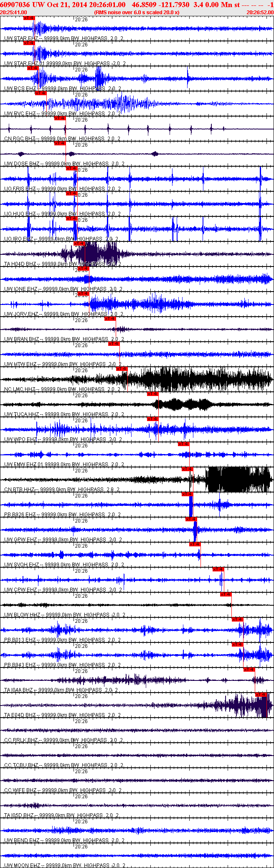Image resolution: width=274 pixels, height=868 pixels.
Task: Click red pick marker above CN BTB trace
Action: point(188,469)
